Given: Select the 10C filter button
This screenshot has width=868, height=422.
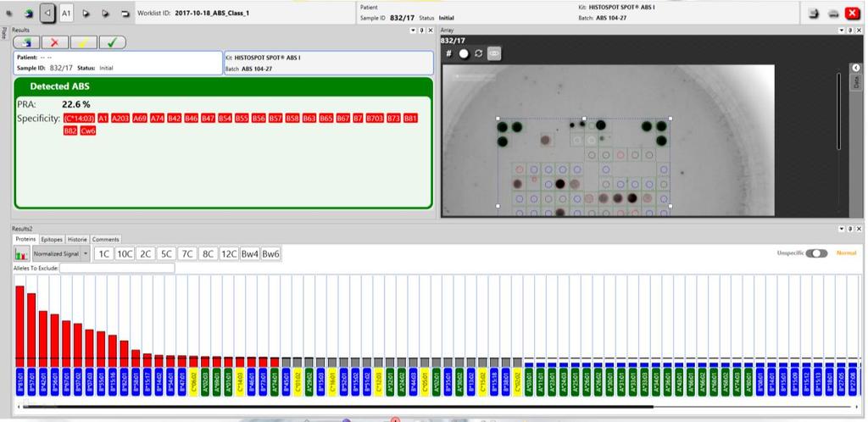Looking at the screenshot, I should tap(125, 254).
